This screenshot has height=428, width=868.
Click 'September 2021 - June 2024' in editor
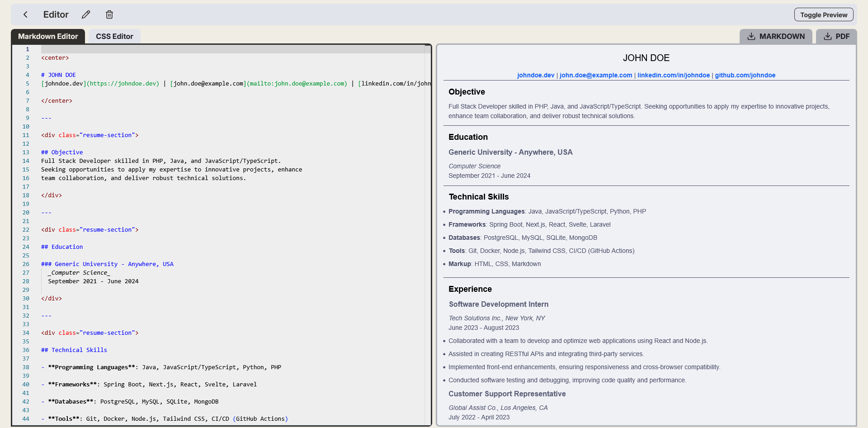tap(93, 281)
